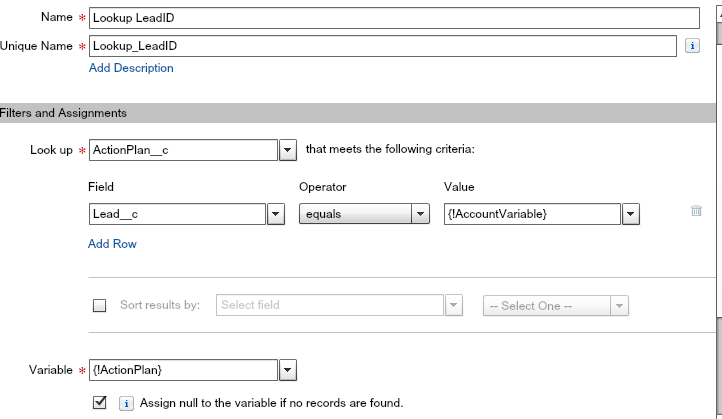This screenshot has height=419, width=722.
Task: Expand the Field Lead__c dropdown arrow
Action: (x=276, y=214)
